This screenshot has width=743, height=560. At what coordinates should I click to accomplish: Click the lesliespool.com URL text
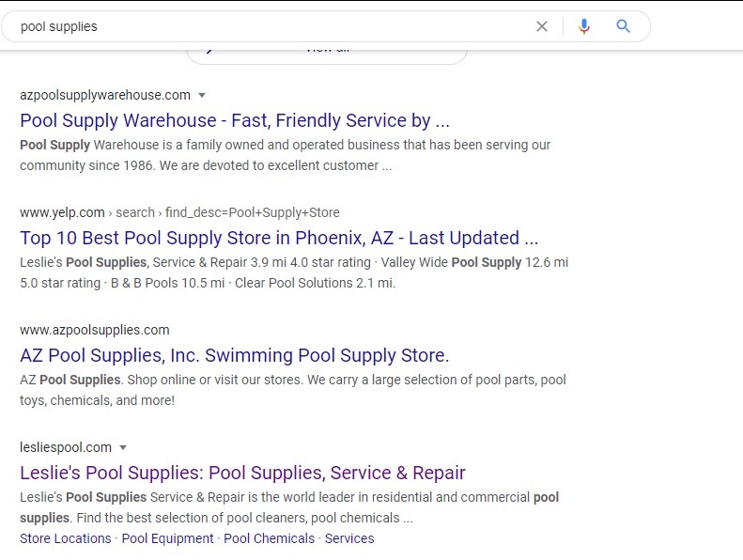click(x=66, y=447)
